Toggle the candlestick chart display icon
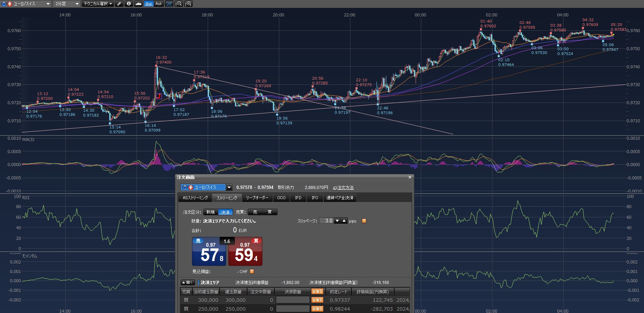 169,4
